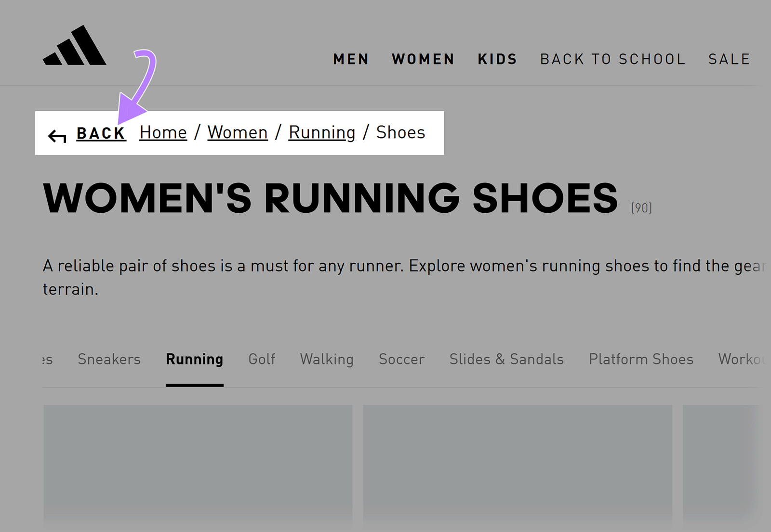This screenshot has height=532, width=771.
Task: Switch to the Platform Shoes category
Action: click(640, 359)
